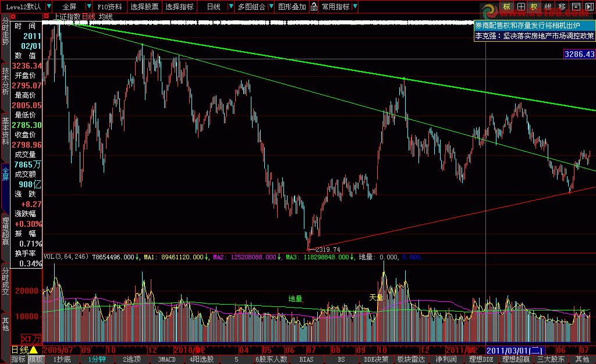Expand the 日线 period dropdown arrow
The width and height of the screenshot is (596, 364).
coord(230,7)
